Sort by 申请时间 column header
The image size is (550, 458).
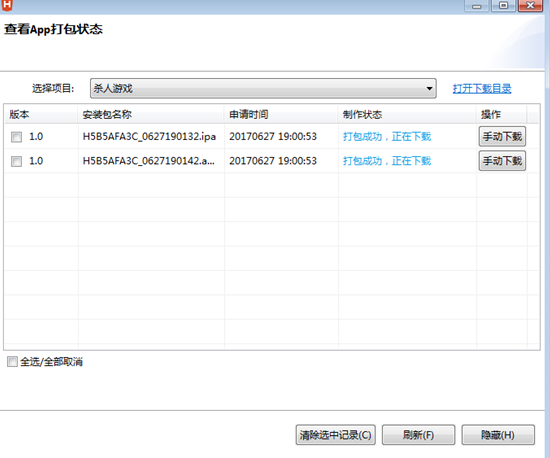pyautogui.click(x=281, y=114)
